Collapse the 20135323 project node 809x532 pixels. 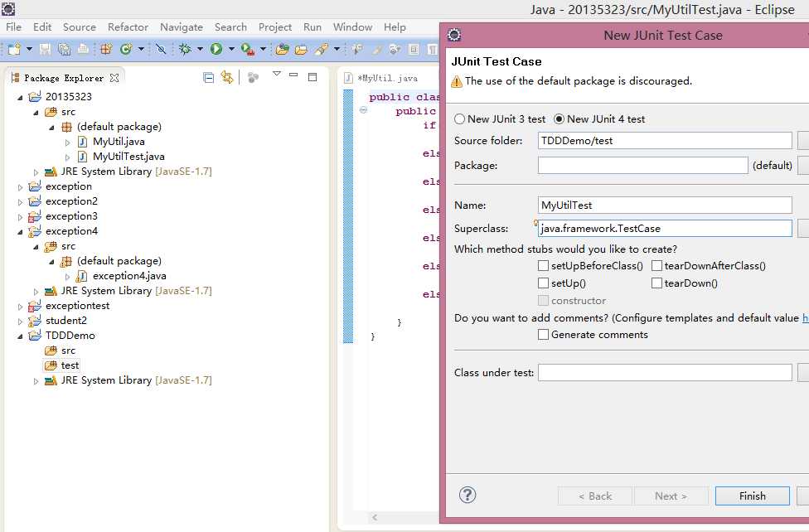(x=20, y=97)
